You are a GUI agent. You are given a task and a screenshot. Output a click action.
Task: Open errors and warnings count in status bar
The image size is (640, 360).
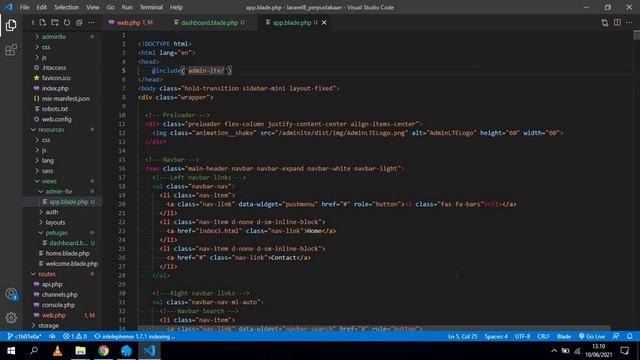[75, 336]
